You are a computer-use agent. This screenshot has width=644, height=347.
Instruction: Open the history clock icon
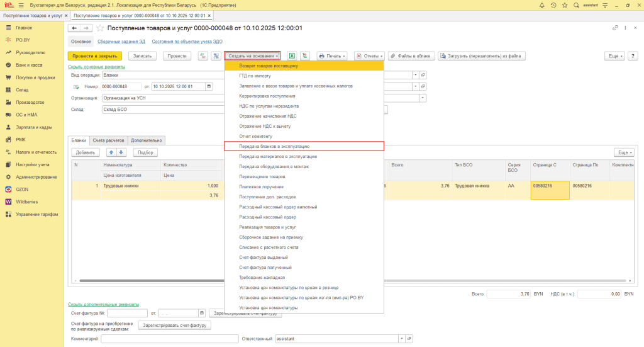point(552,4)
